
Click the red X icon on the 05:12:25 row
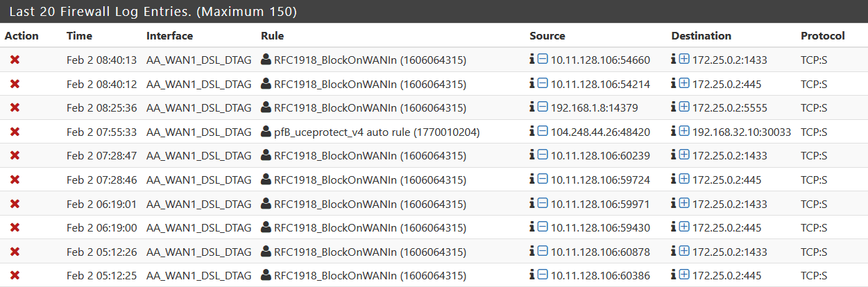click(x=15, y=275)
